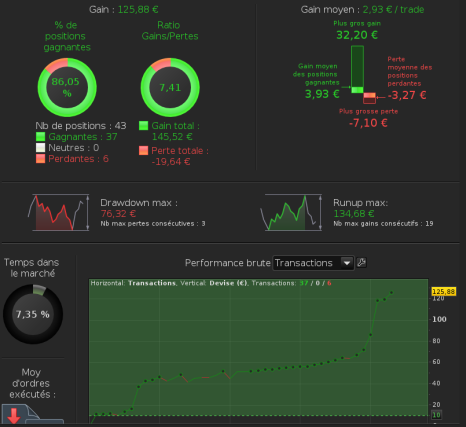This screenshot has height=427, width=466.
Task: Click the green 10 axis marker label
Action: click(436, 415)
